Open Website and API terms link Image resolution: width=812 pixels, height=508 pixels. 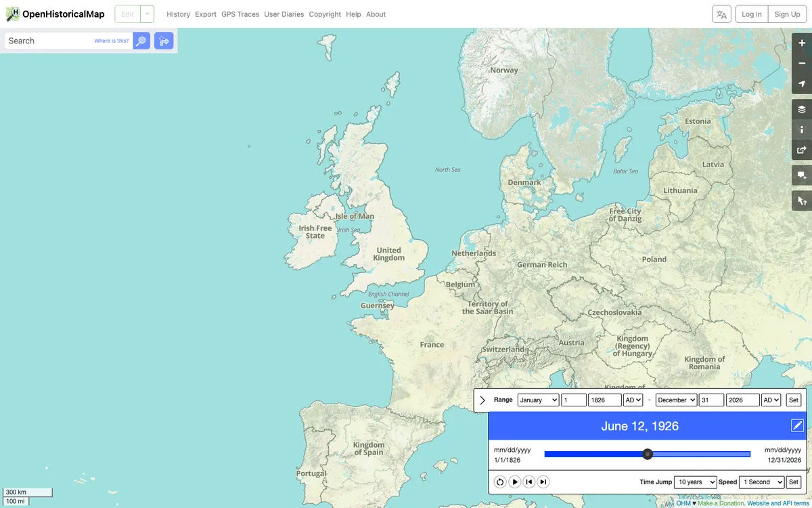(x=777, y=503)
